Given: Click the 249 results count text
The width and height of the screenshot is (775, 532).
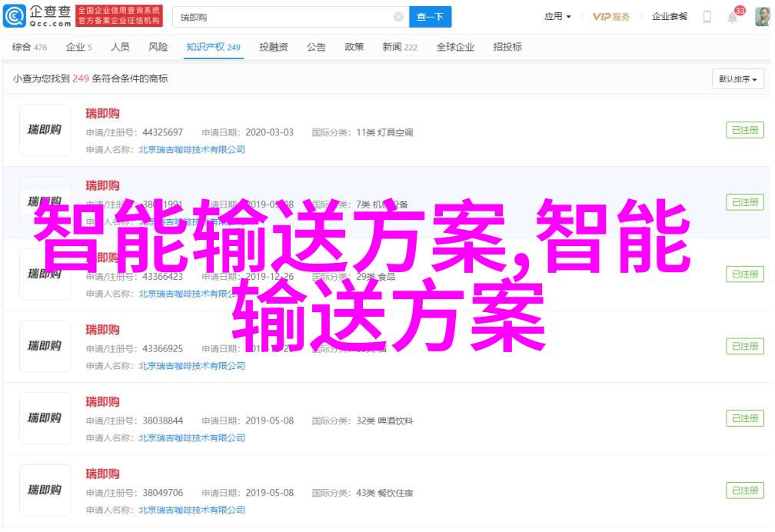Looking at the screenshot, I should click(x=81, y=78).
